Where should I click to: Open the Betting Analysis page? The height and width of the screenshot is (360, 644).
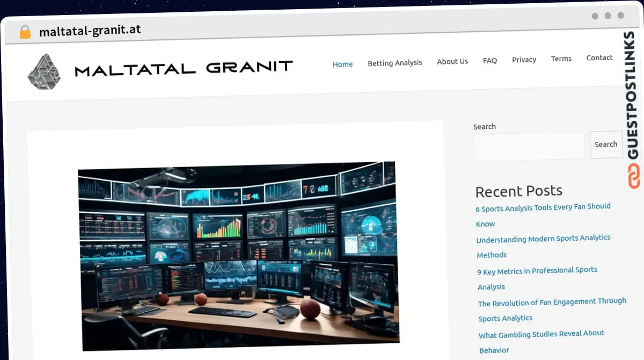pyautogui.click(x=395, y=63)
